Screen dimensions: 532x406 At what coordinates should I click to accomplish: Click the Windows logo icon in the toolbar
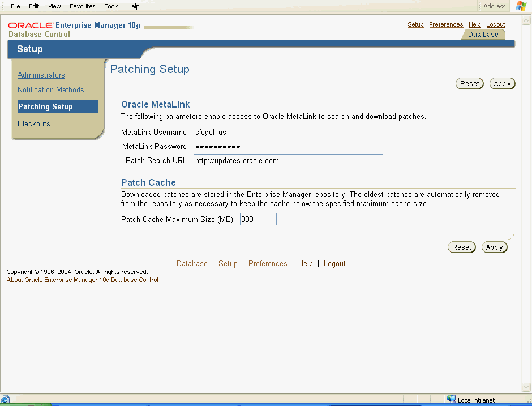click(x=521, y=6)
